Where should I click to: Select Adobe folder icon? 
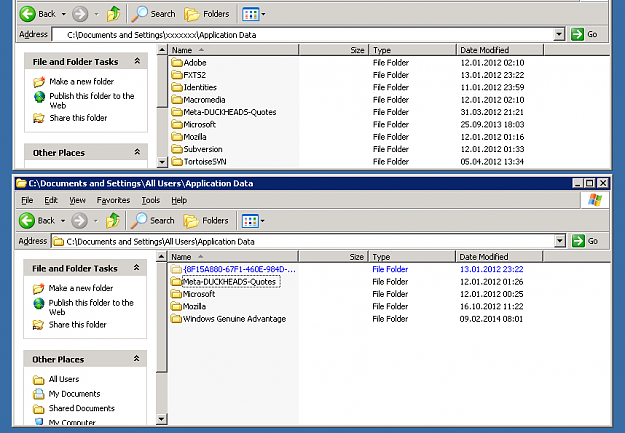(x=177, y=63)
